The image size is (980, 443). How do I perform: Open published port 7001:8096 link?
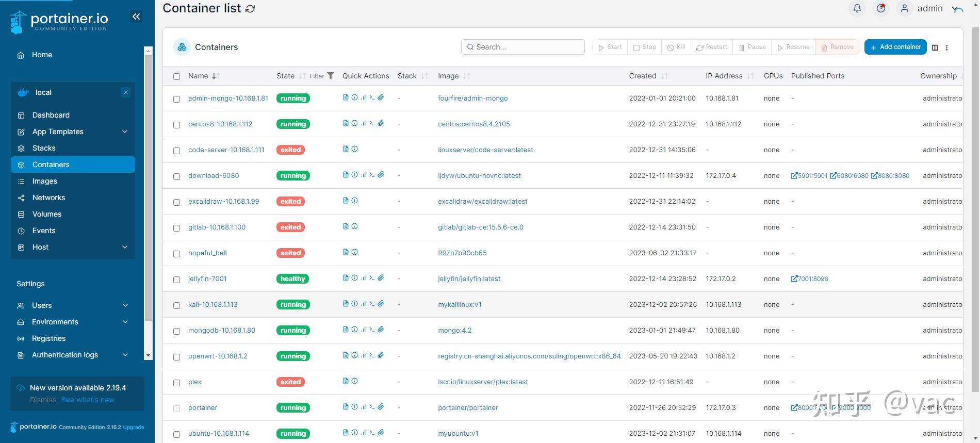(809, 278)
